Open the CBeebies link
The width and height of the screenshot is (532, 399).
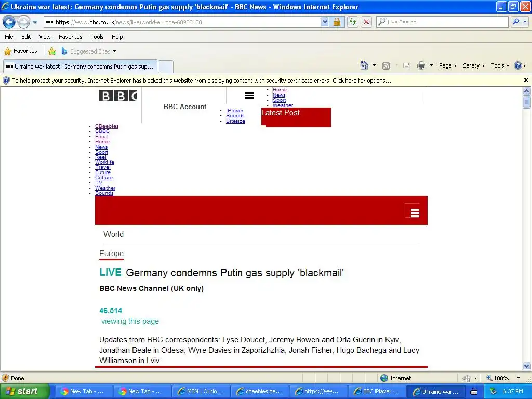click(x=107, y=126)
